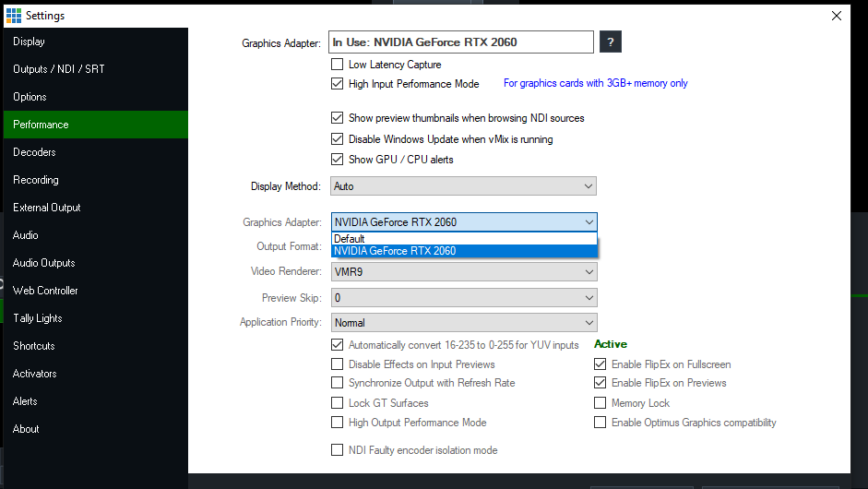Viewport: 868px width, 489px height.
Task: Go to the Audio settings page
Action: [x=96, y=235]
